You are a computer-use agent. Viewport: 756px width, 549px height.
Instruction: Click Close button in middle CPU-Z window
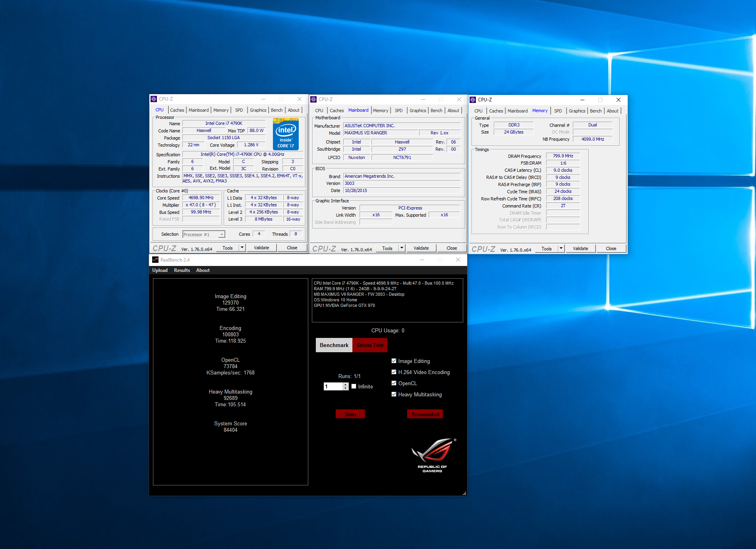click(452, 248)
